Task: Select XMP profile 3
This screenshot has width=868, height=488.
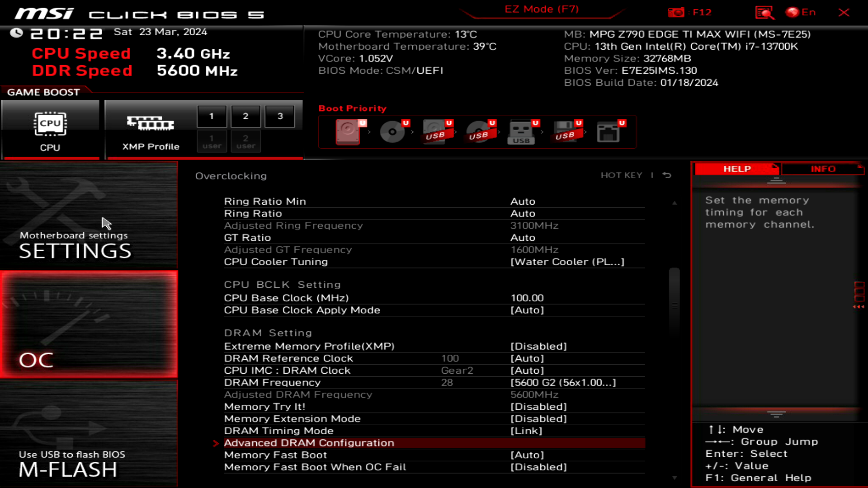Action: coord(280,116)
